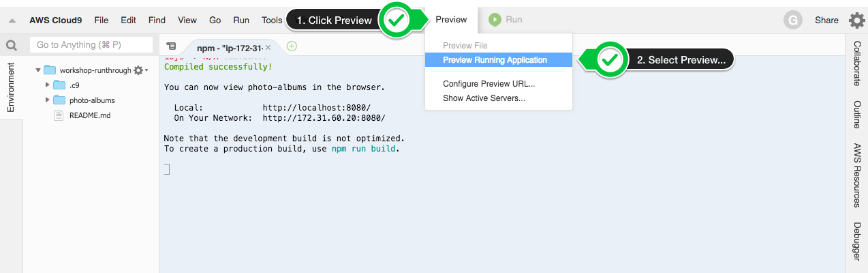
Task: Open the Debugger side panel
Action: point(857,242)
